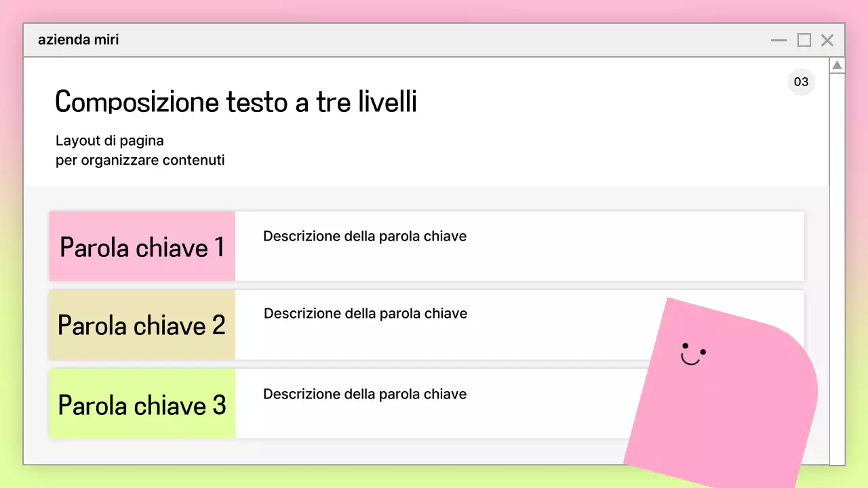
Task: Click the vertical scrollbar track
Action: [837, 271]
